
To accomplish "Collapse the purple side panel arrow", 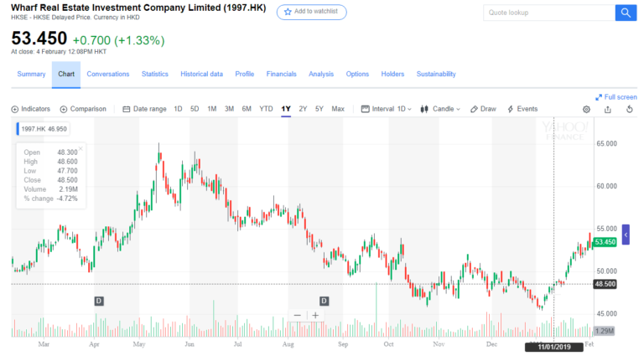I will click(626, 235).
